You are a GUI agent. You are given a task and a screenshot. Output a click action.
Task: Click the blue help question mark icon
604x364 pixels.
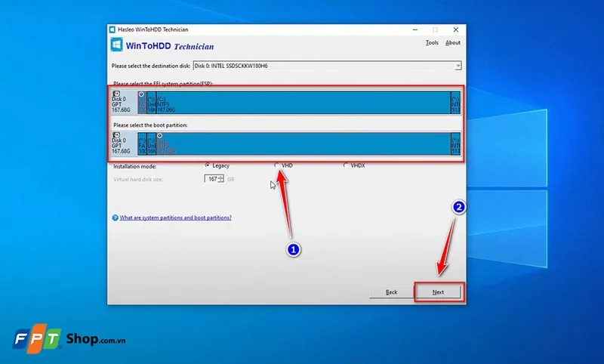pos(116,217)
